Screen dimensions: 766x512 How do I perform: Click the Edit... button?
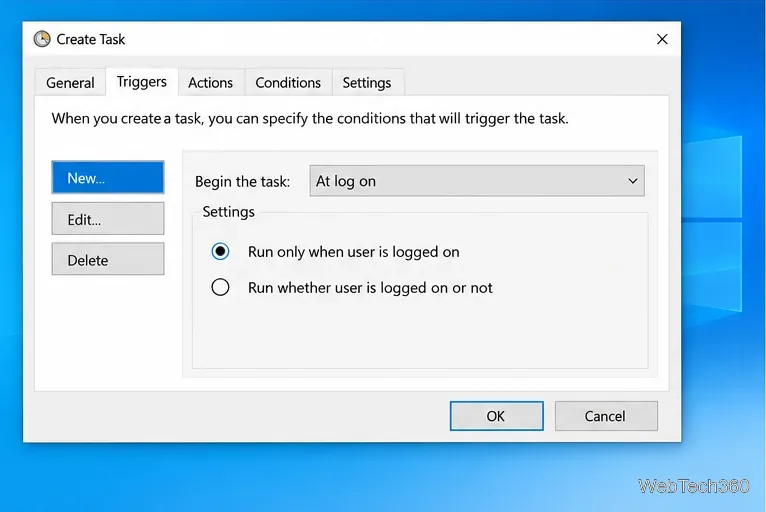[108, 219]
